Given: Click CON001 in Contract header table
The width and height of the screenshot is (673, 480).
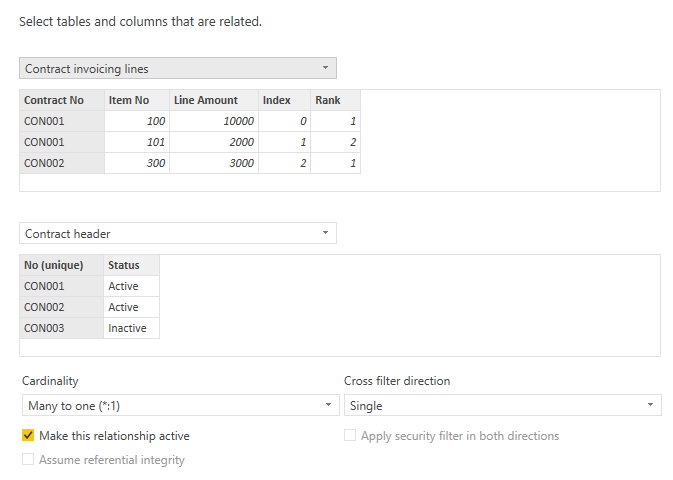Looking at the screenshot, I should [x=61, y=286].
